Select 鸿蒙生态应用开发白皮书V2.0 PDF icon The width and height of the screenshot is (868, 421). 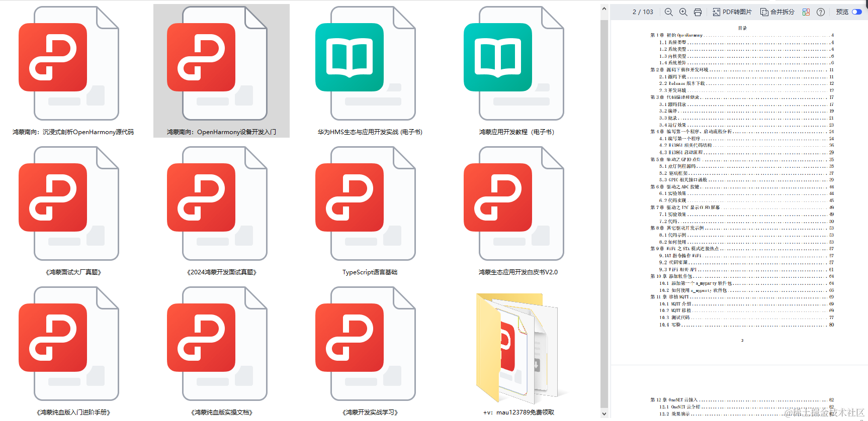click(x=514, y=203)
